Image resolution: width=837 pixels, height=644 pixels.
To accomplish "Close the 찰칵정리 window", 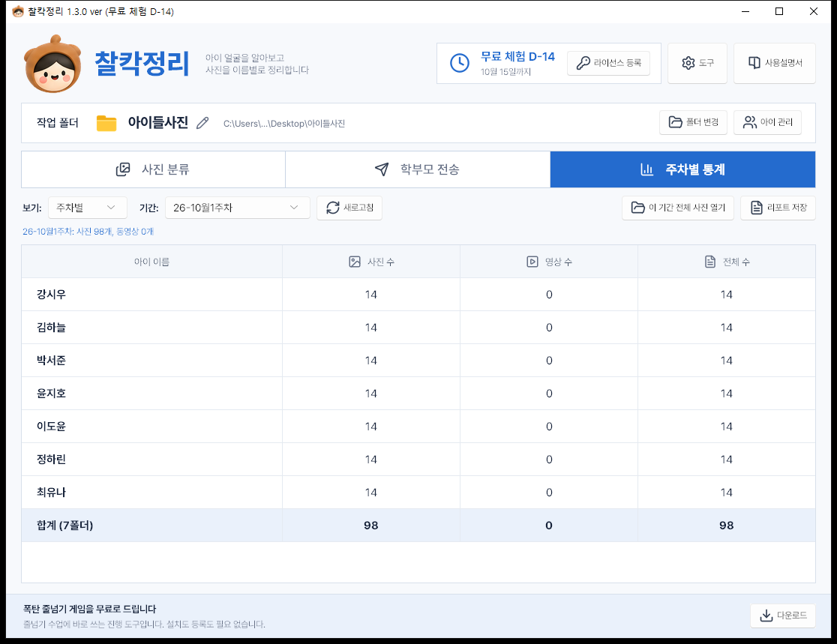I will click(x=814, y=11).
